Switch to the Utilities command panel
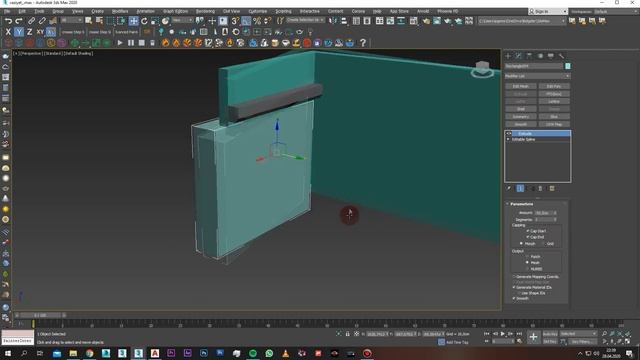Viewport: 640px width, 360px height. tap(562, 56)
